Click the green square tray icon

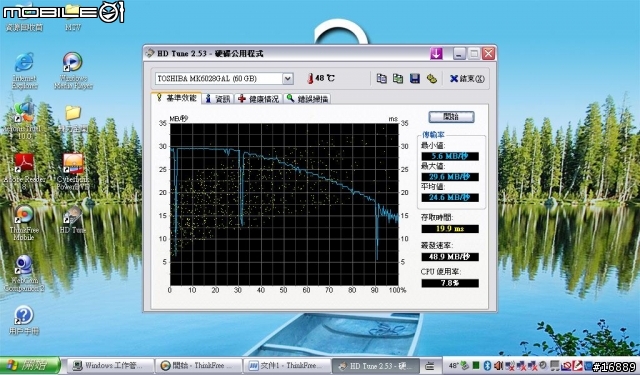[x=476, y=366]
